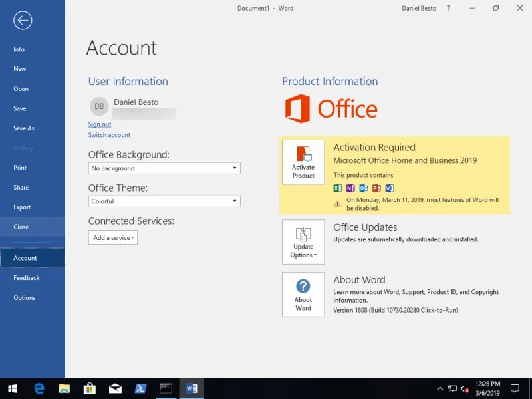Click Switch account under User Information

pos(109,135)
